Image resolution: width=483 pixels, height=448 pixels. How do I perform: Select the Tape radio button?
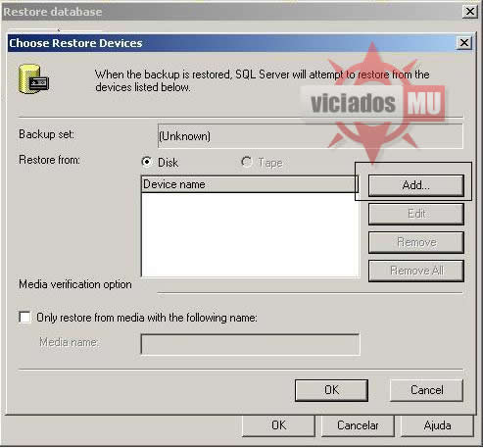247,162
